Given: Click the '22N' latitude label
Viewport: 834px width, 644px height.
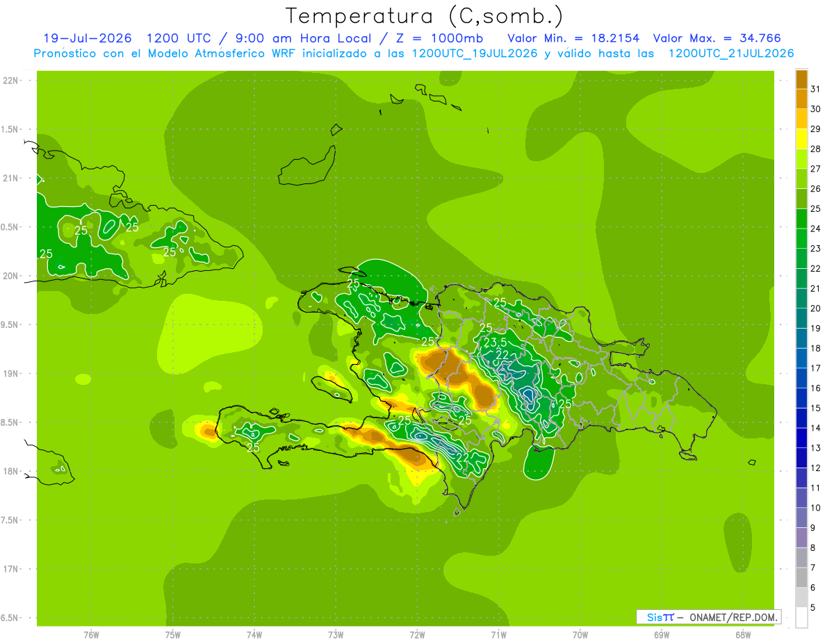Looking at the screenshot, I should click(x=10, y=81).
